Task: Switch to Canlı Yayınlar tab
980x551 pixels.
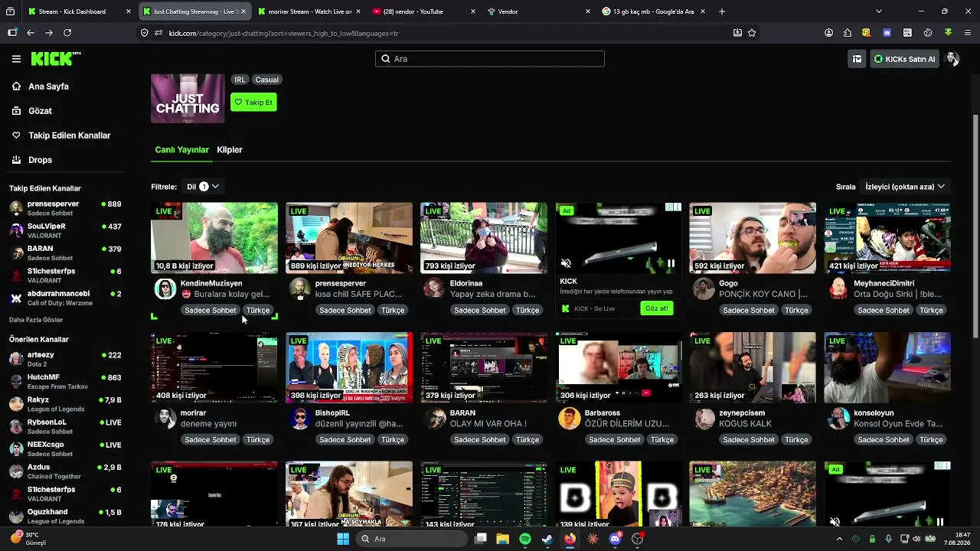Action: tap(181, 150)
